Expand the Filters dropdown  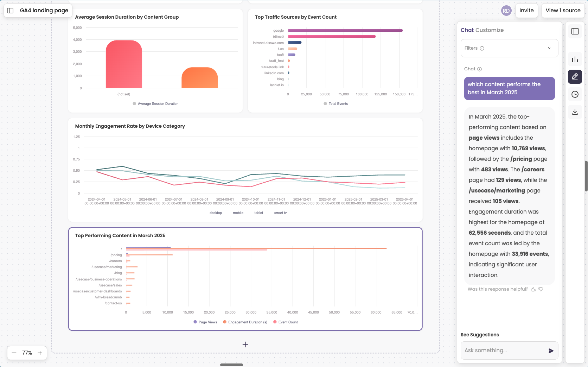549,48
